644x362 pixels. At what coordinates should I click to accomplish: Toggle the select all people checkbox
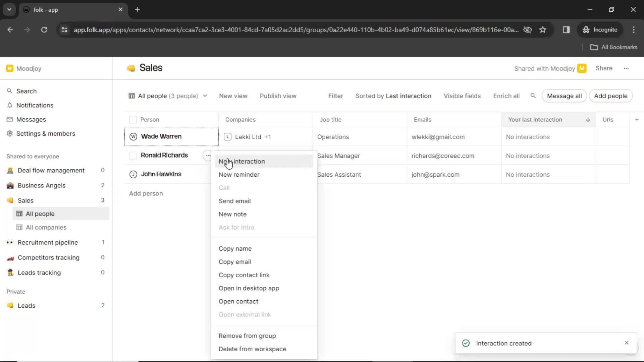click(x=133, y=119)
